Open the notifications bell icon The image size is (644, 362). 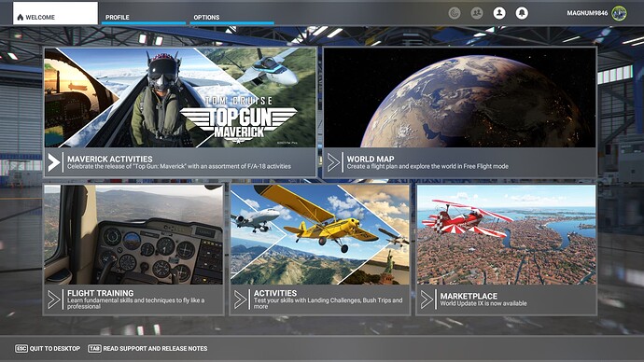point(522,13)
